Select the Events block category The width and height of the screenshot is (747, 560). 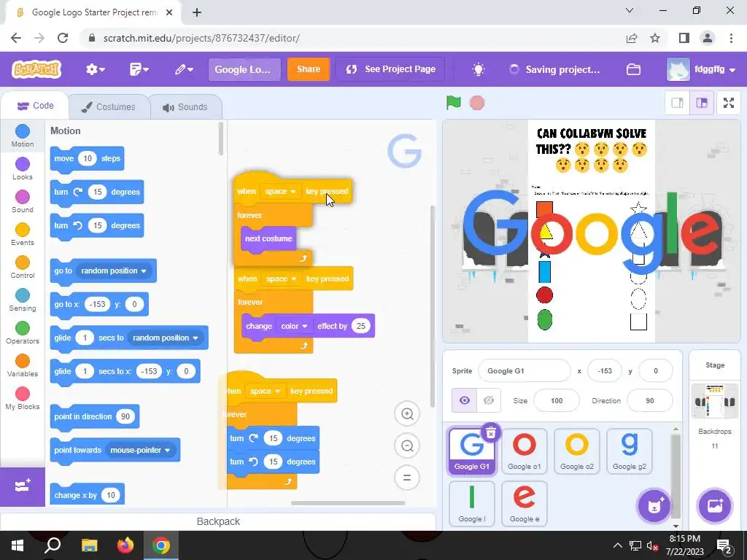tap(23, 234)
